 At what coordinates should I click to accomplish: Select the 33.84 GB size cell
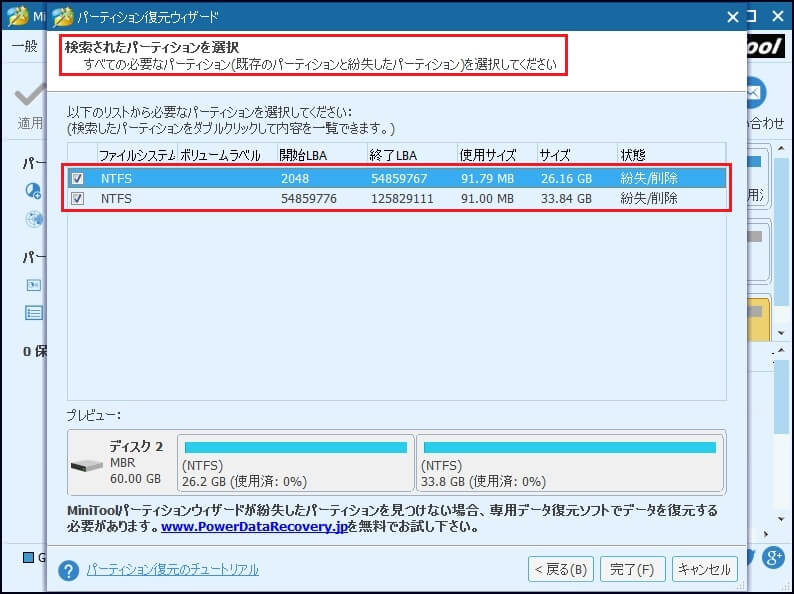(x=566, y=199)
